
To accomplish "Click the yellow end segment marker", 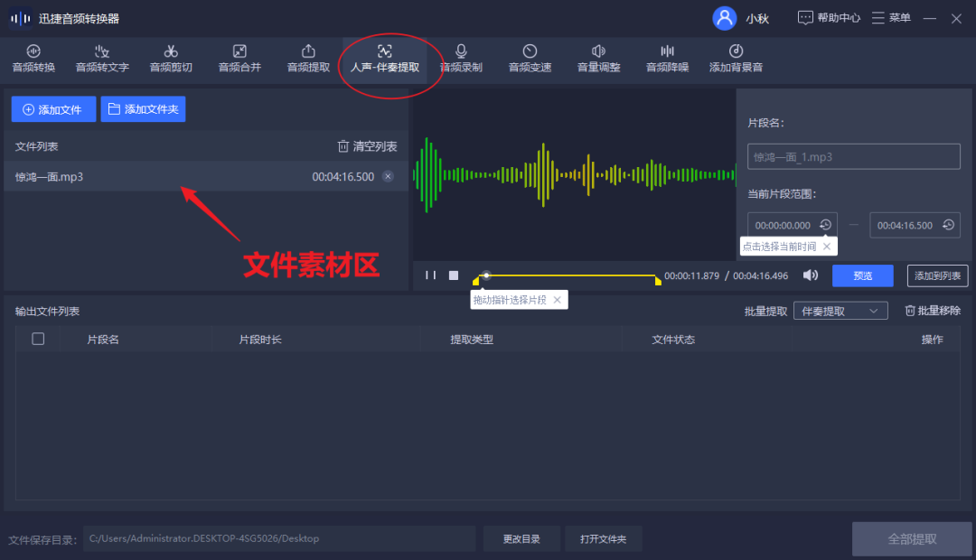I will (x=658, y=281).
